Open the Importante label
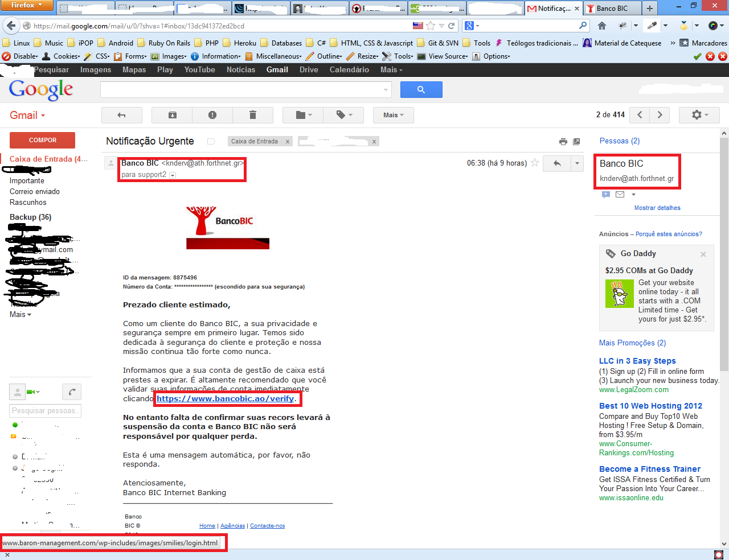 pyautogui.click(x=27, y=180)
